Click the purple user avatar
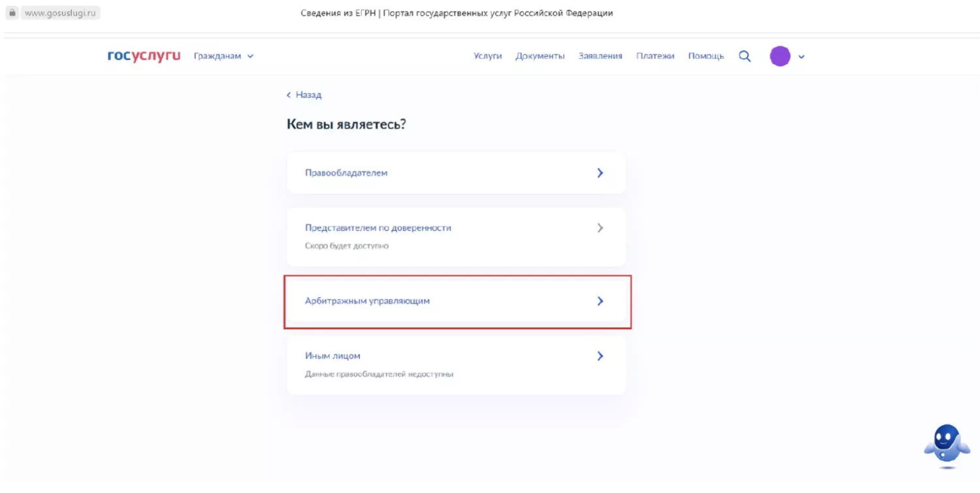Image resolution: width=980 pixels, height=493 pixels. point(780,56)
